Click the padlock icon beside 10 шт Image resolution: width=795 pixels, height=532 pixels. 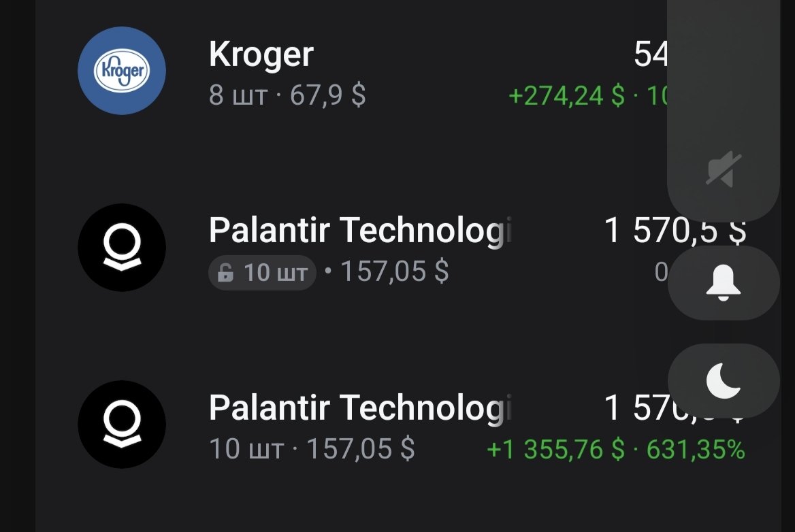coord(225,273)
